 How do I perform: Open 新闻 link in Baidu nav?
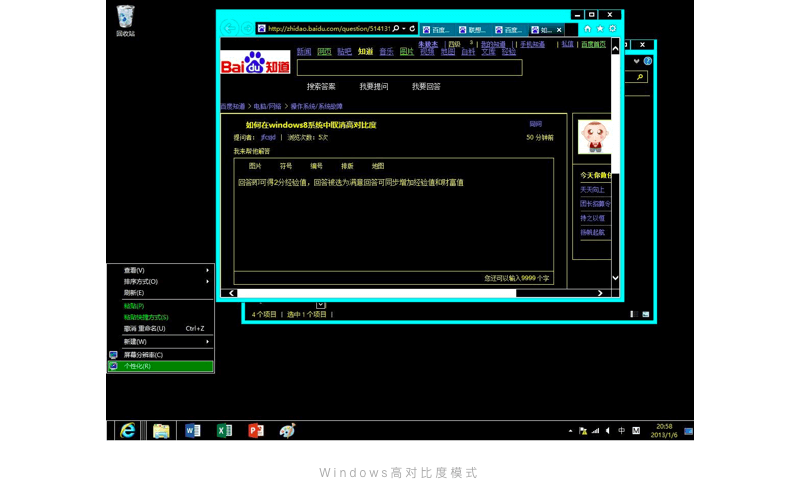[x=304, y=52]
